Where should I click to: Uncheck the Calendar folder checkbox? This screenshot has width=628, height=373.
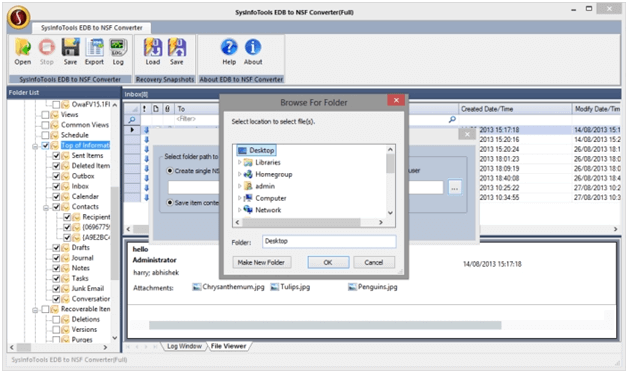[x=56, y=196]
